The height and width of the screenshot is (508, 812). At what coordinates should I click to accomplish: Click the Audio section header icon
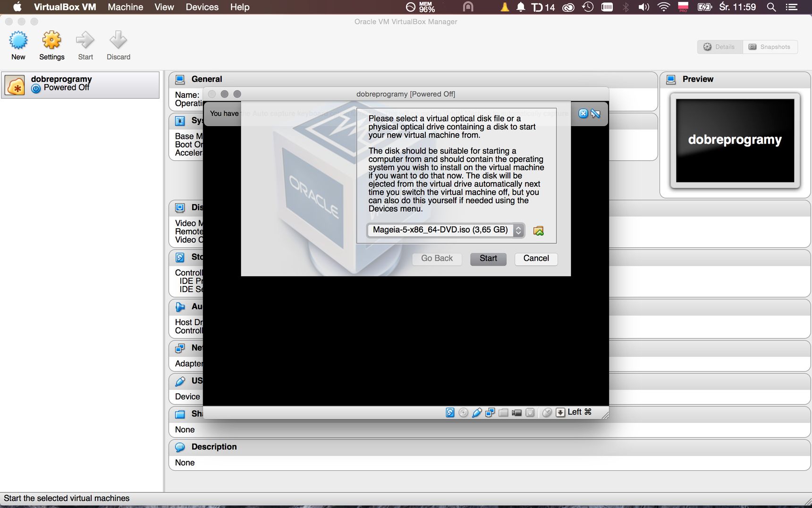pos(180,307)
